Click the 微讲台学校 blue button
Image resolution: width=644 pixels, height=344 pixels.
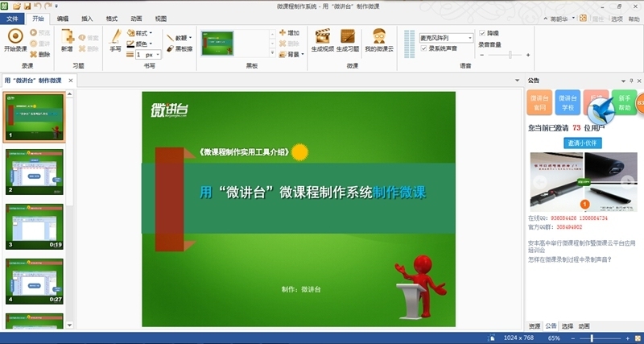click(568, 102)
